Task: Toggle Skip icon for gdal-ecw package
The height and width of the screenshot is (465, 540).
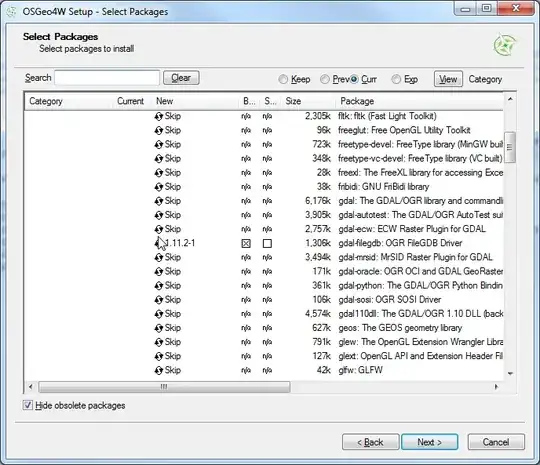Action: pos(158,229)
